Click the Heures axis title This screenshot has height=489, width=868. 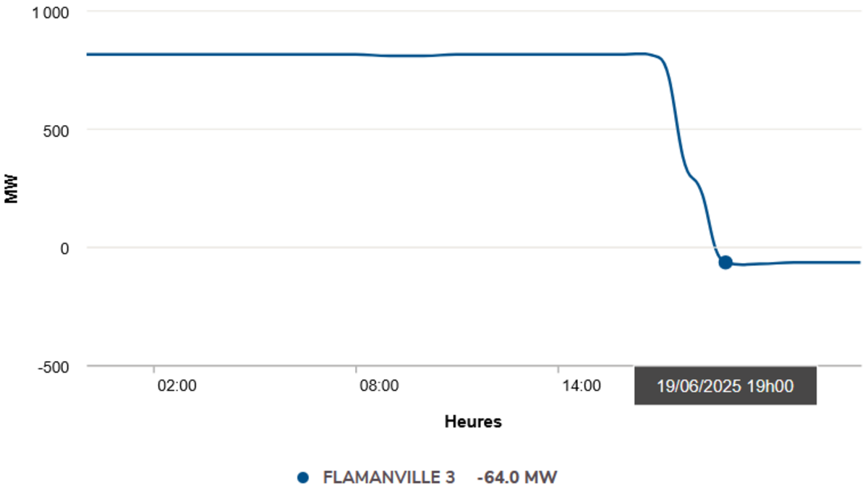point(473,421)
